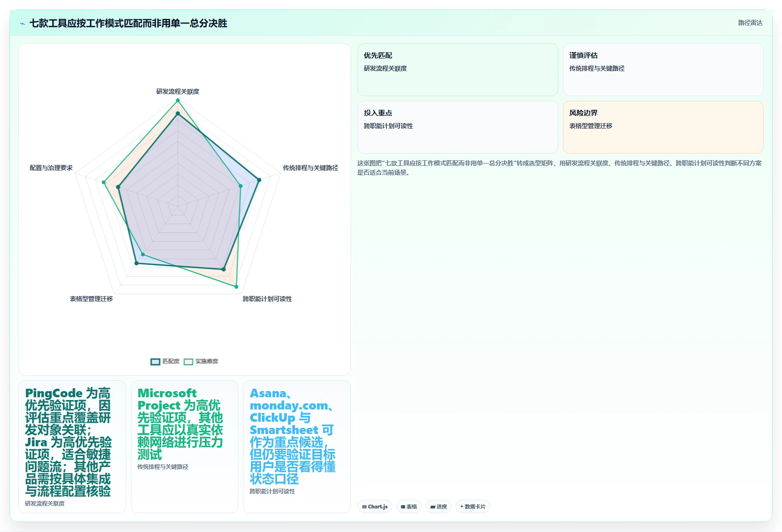Click the small icon before the page title
Screen dimensions: 782x532
point(22,24)
